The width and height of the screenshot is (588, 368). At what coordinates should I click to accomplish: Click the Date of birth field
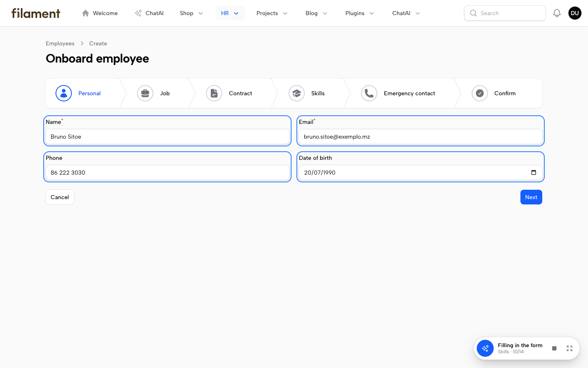[x=421, y=173]
